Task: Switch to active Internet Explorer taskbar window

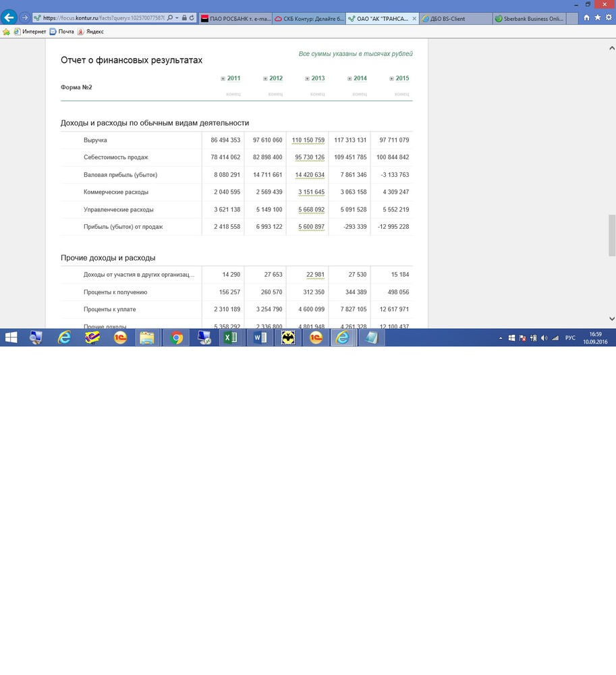Action: 343,338
